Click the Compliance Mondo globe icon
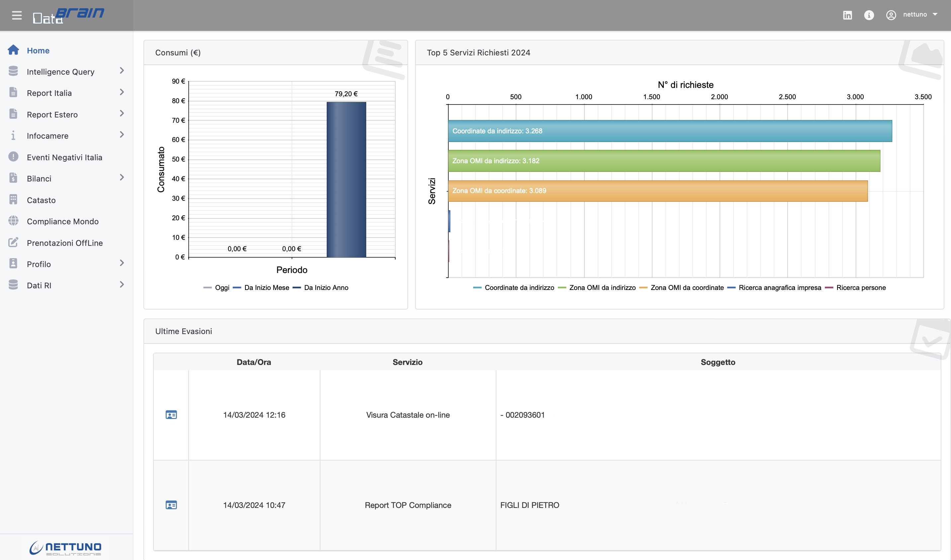 (13, 221)
